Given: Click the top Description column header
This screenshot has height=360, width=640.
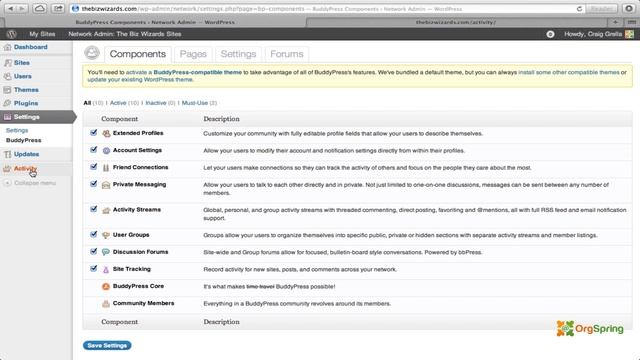Looking at the screenshot, I should click(221, 119).
